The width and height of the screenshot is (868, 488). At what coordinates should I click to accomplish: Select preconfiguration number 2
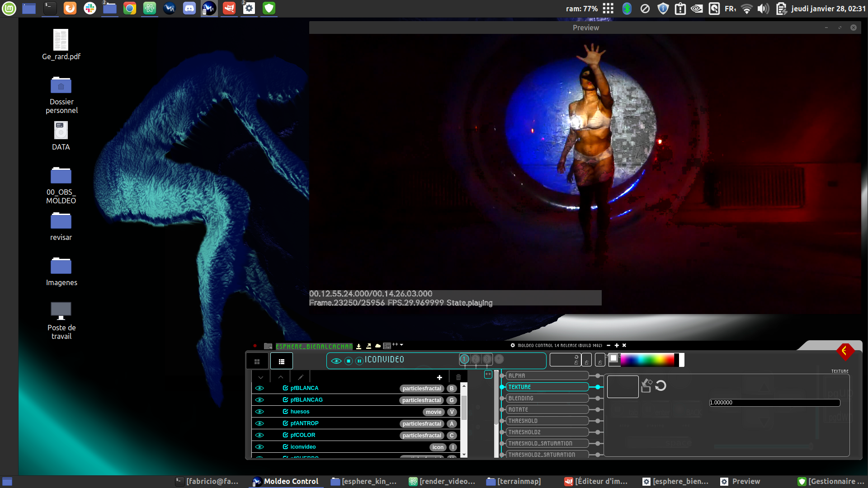476,359
